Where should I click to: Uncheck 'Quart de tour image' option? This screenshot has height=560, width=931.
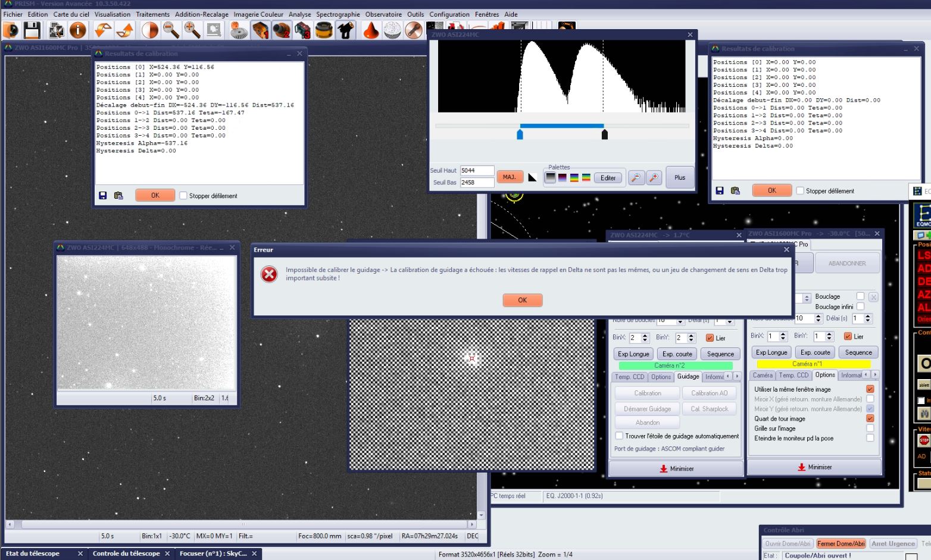coord(870,418)
